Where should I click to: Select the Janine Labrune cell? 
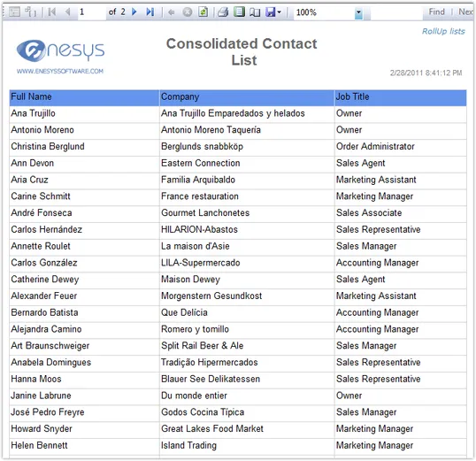84,396
